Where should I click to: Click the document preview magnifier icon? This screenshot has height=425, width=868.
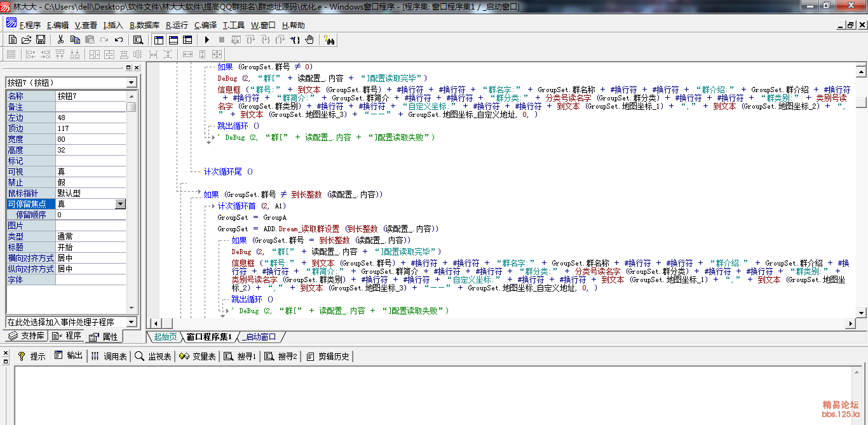pyautogui.click(x=139, y=39)
